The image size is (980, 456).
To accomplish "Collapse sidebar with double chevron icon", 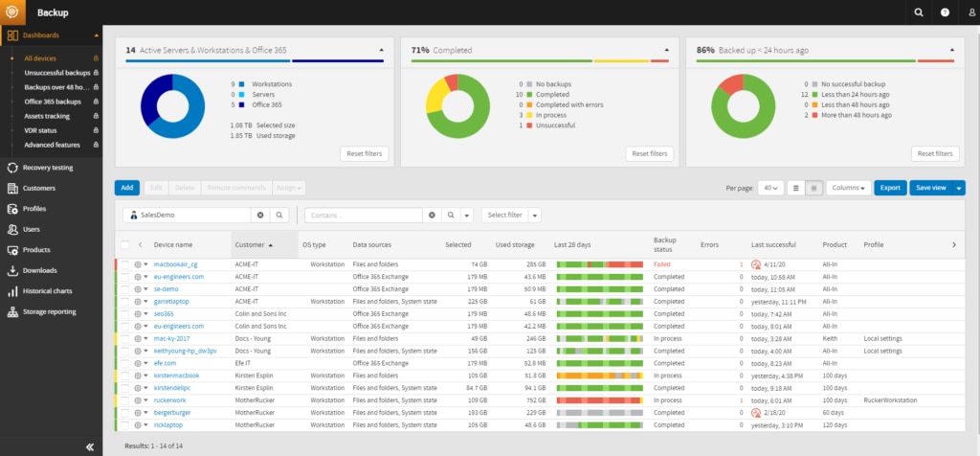I will click(90, 446).
